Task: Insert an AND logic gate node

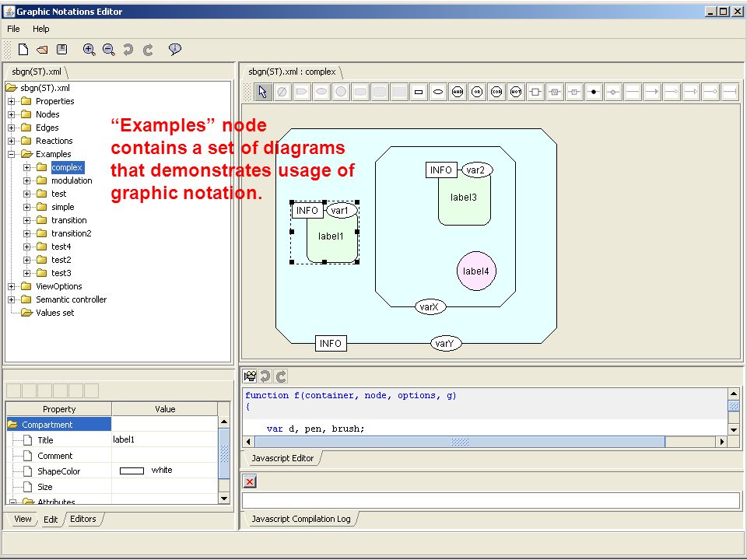Action: coord(458,92)
